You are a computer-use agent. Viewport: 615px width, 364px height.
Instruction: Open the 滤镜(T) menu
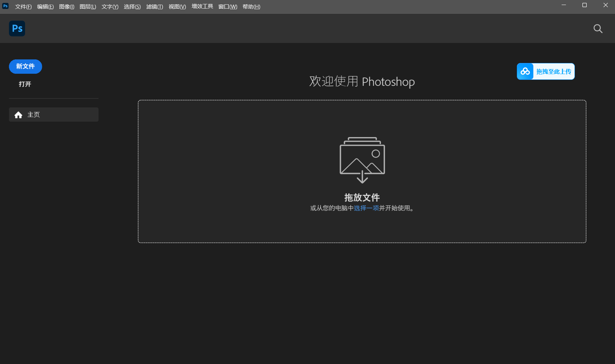(x=155, y=7)
